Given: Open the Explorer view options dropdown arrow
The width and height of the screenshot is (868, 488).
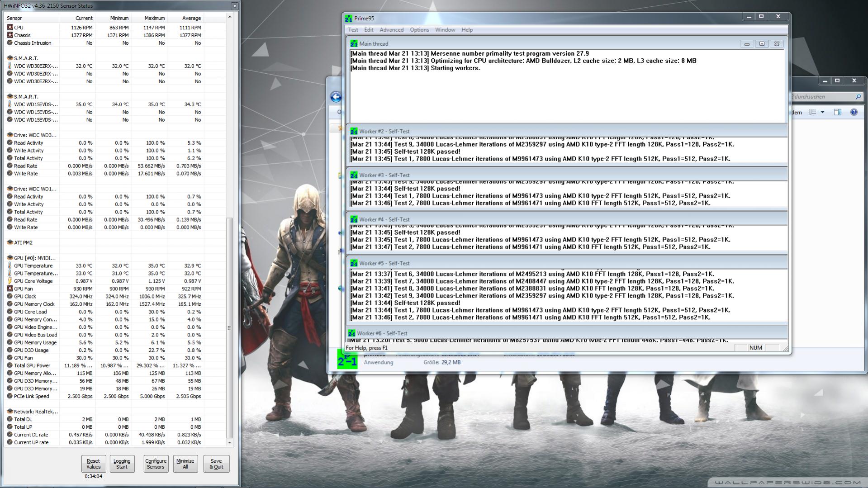Looking at the screenshot, I should 822,112.
